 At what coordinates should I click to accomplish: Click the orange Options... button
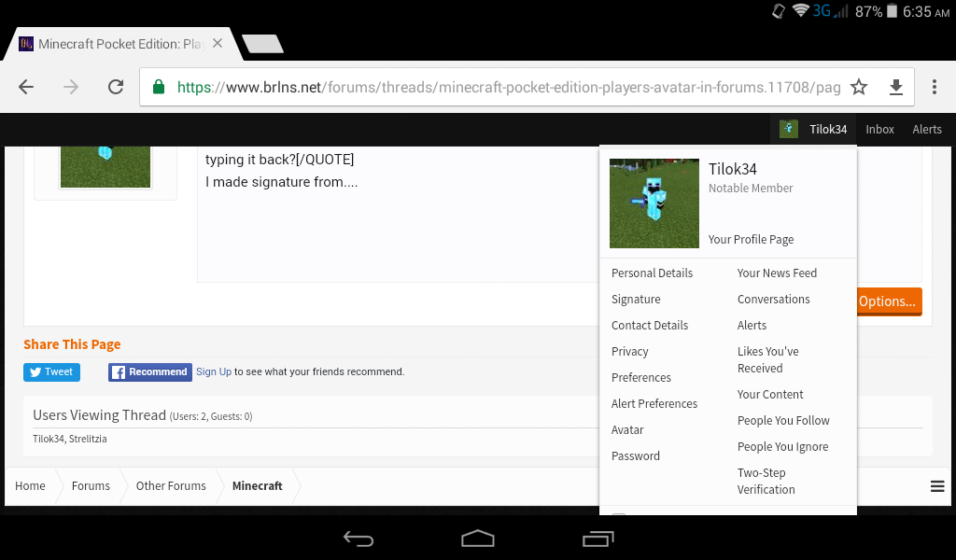coord(889,301)
